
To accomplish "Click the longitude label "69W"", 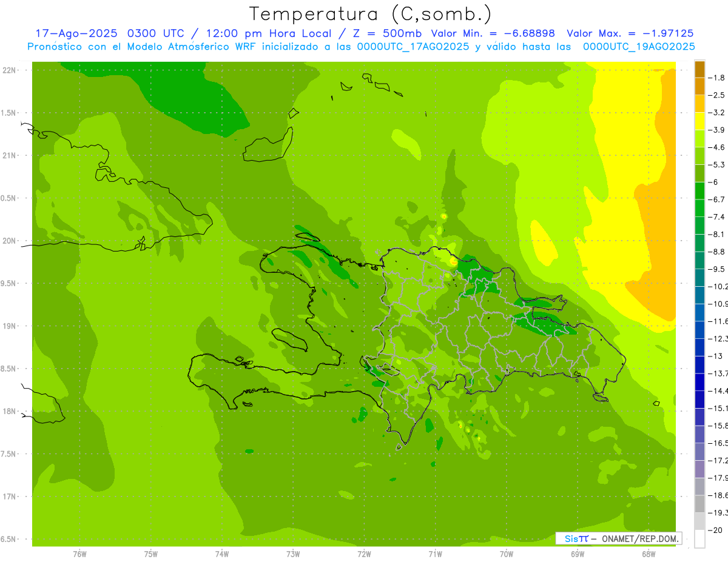I will (578, 554).
